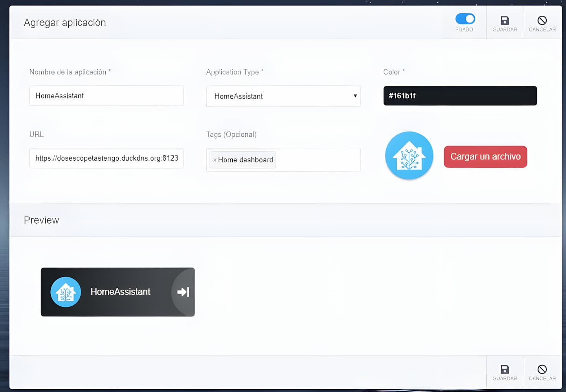Click the top Guardar save icon
The image size is (566, 392).
(x=505, y=21)
